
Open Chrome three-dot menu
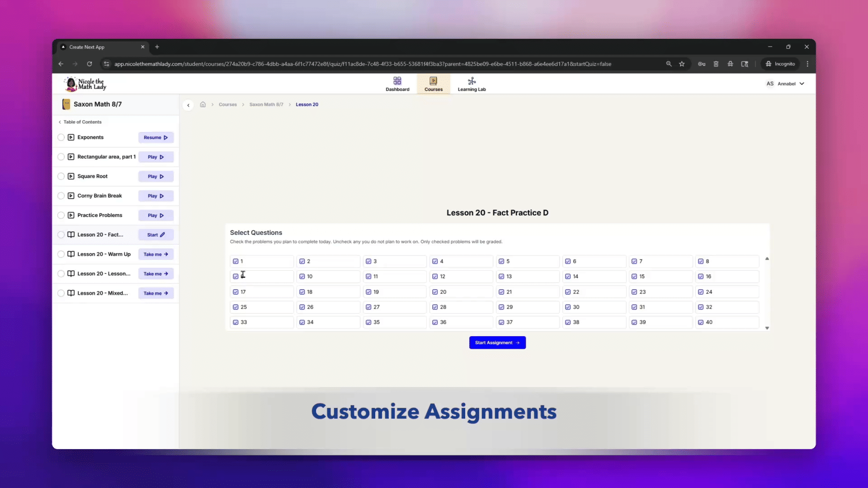(x=807, y=64)
